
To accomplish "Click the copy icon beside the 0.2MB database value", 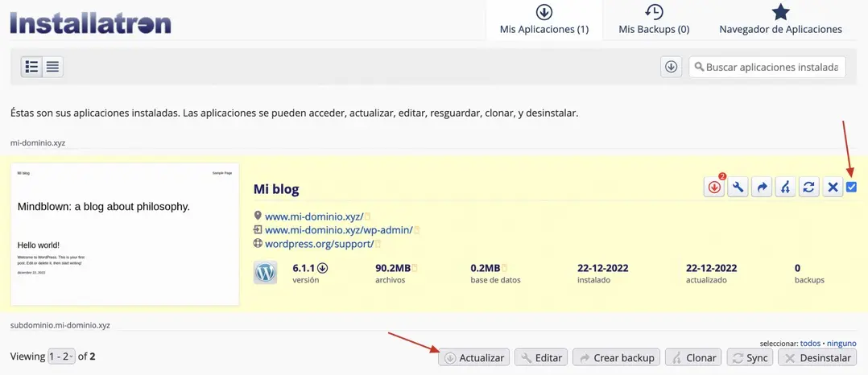I will (x=504, y=268).
